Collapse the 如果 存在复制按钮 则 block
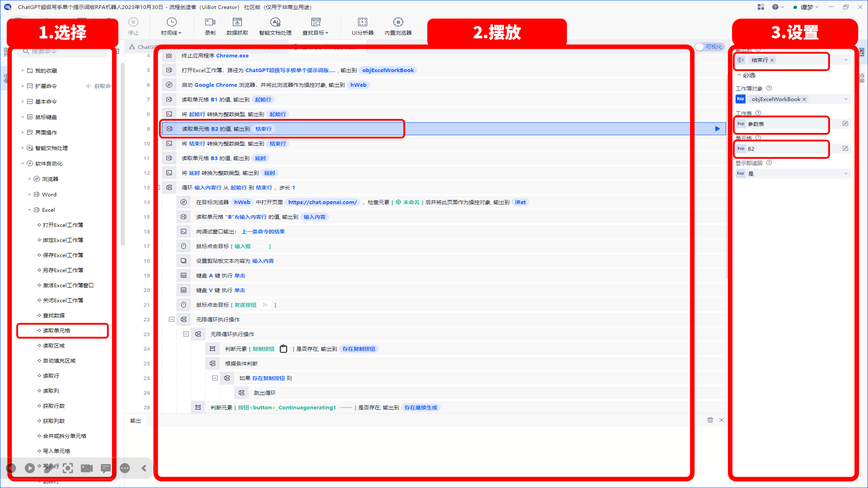 pos(215,378)
